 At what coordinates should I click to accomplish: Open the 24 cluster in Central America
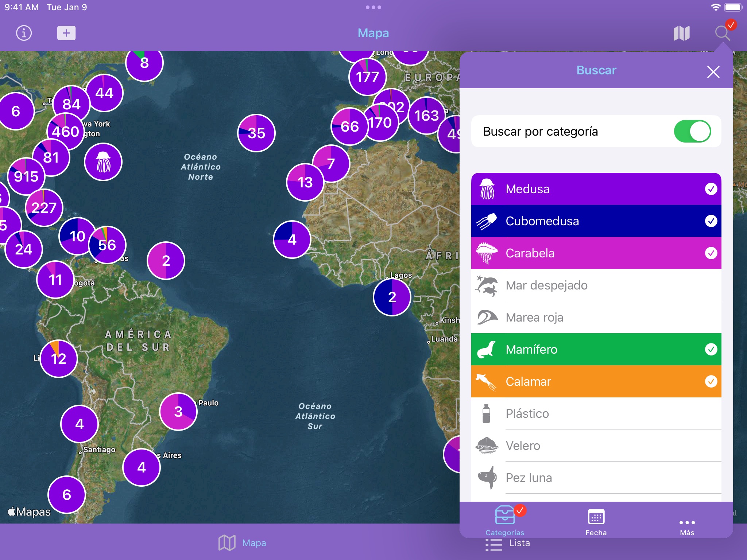point(24,249)
